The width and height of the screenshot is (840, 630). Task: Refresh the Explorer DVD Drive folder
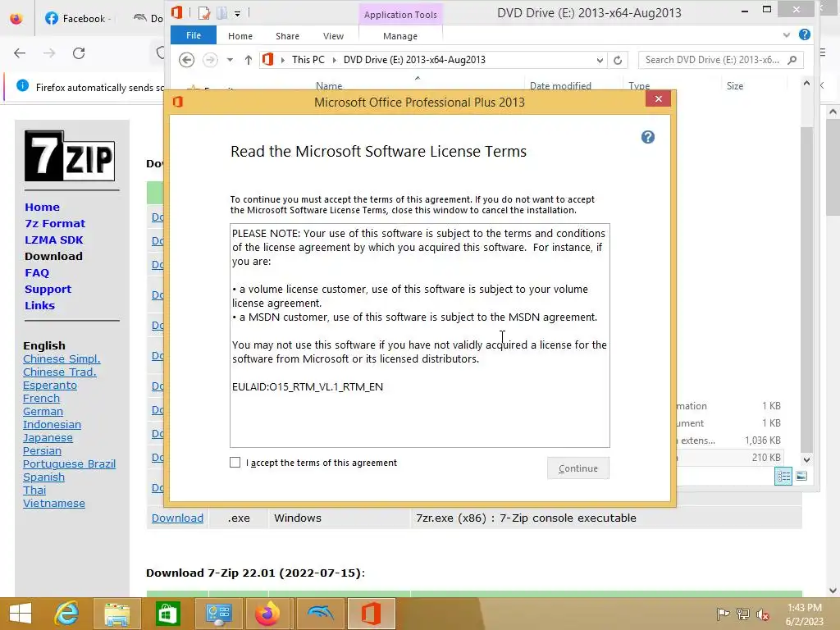pyautogui.click(x=618, y=60)
